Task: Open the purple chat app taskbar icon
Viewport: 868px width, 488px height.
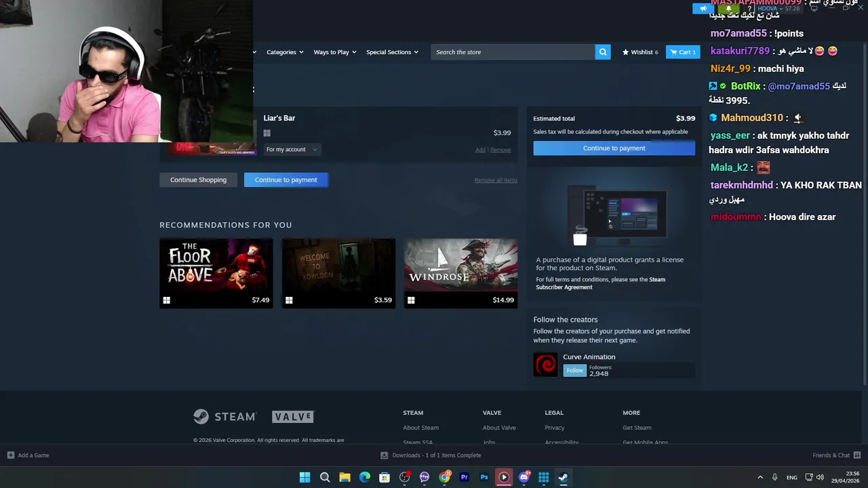Action: click(x=425, y=477)
